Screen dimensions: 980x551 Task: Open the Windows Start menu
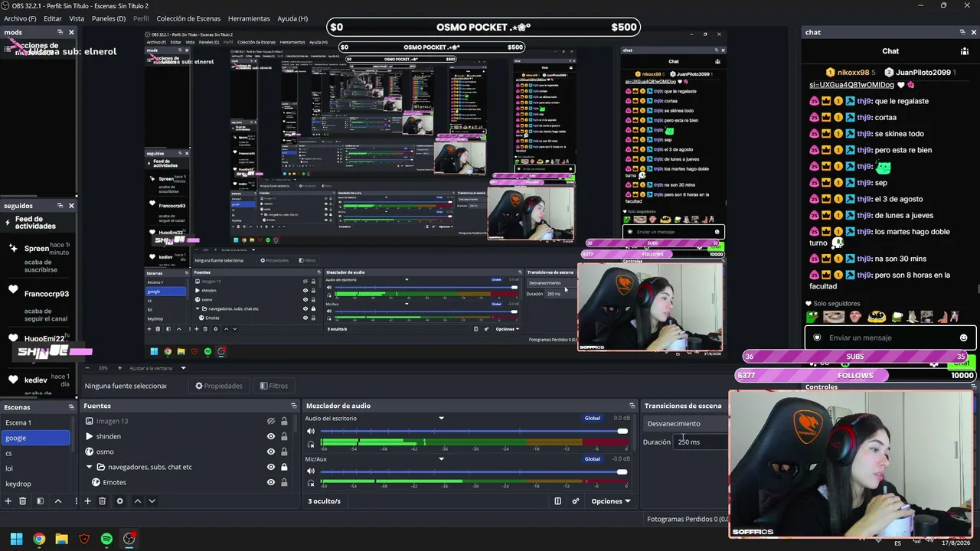click(x=16, y=539)
